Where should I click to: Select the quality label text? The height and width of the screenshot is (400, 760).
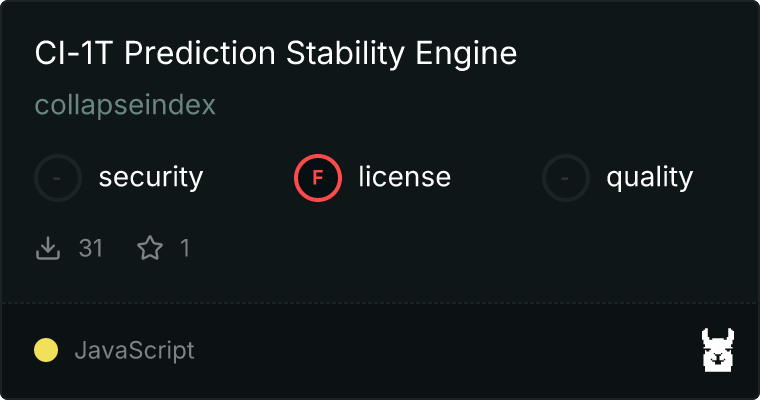649,178
